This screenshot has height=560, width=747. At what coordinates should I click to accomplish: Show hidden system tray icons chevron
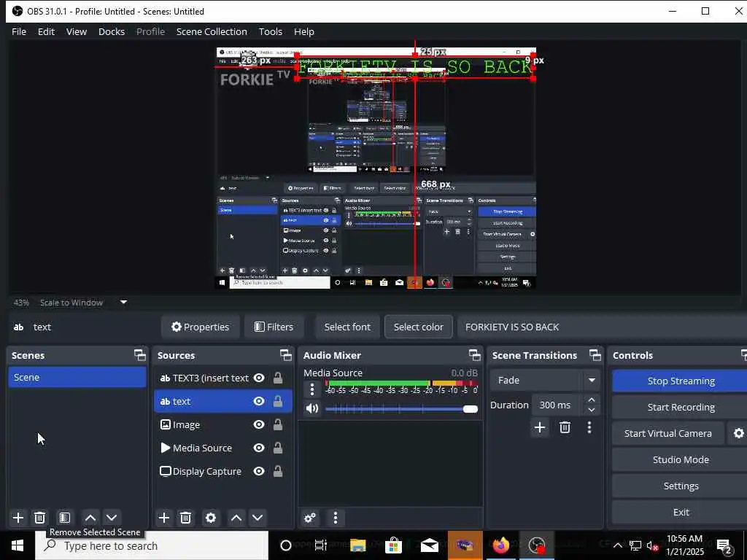tap(617, 545)
